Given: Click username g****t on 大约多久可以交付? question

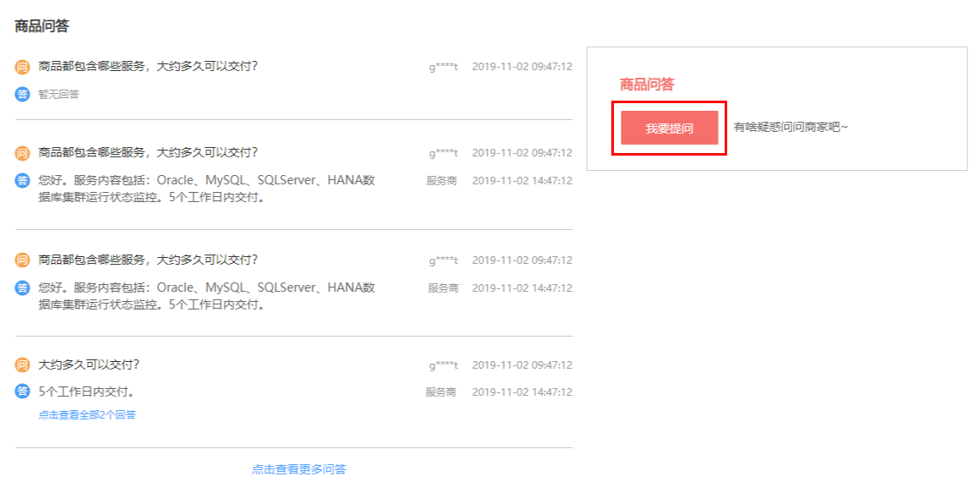Looking at the screenshot, I should point(443,365).
